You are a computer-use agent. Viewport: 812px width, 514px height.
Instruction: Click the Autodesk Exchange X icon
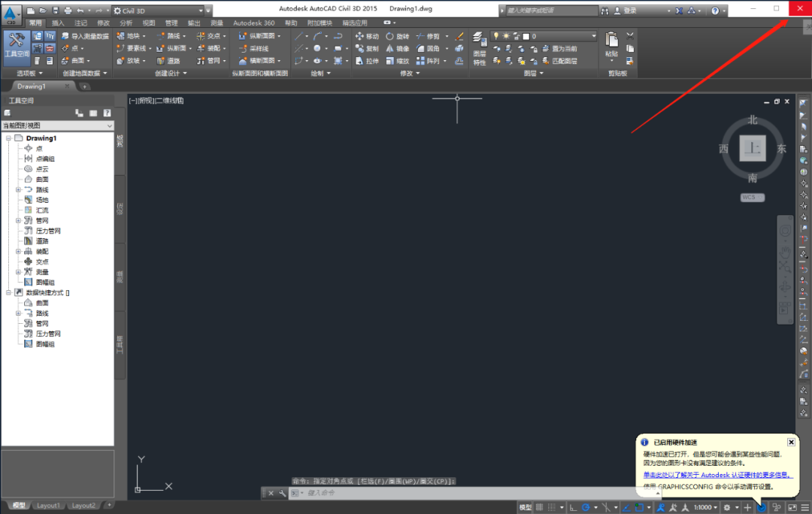(679, 11)
